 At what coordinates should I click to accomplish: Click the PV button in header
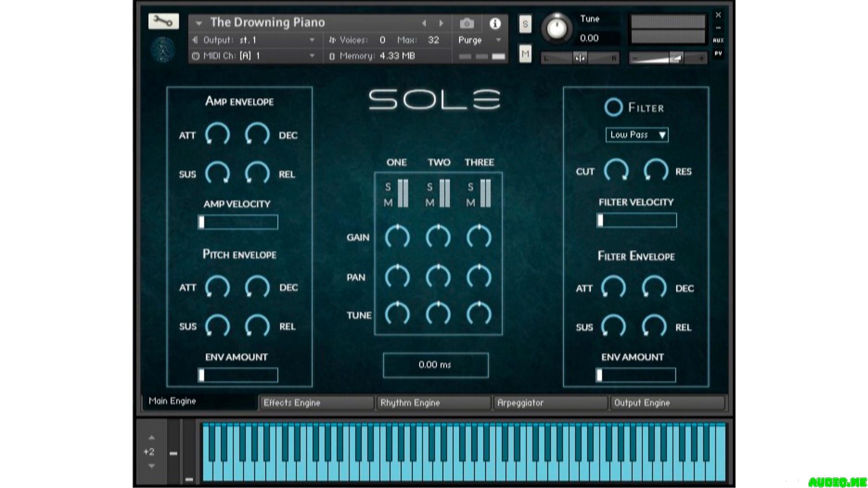pyautogui.click(x=718, y=53)
